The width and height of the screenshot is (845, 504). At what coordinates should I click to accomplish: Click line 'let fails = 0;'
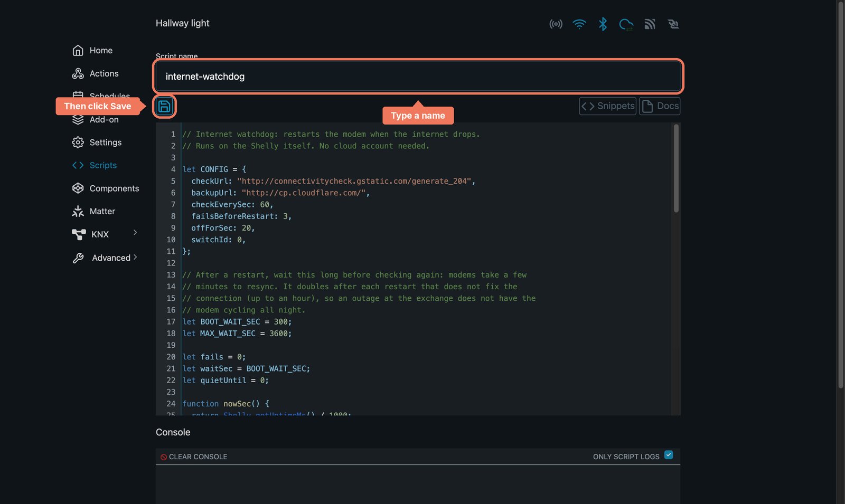click(x=214, y=357)
